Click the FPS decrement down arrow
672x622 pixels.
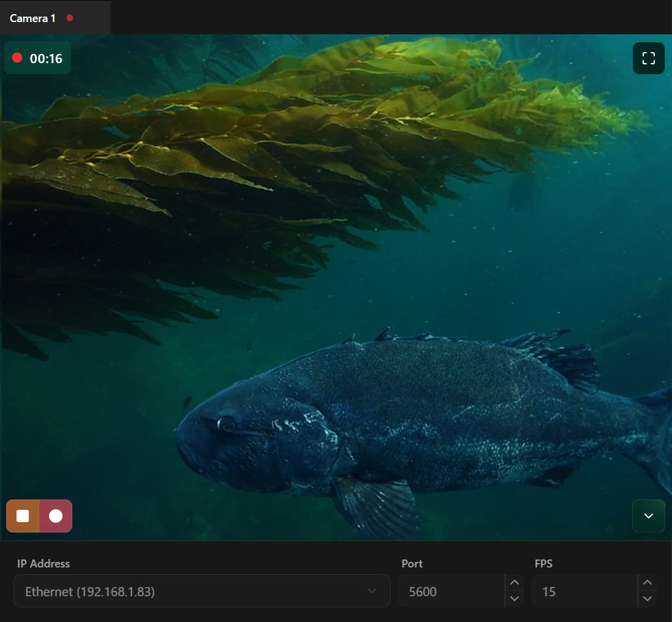647,599
